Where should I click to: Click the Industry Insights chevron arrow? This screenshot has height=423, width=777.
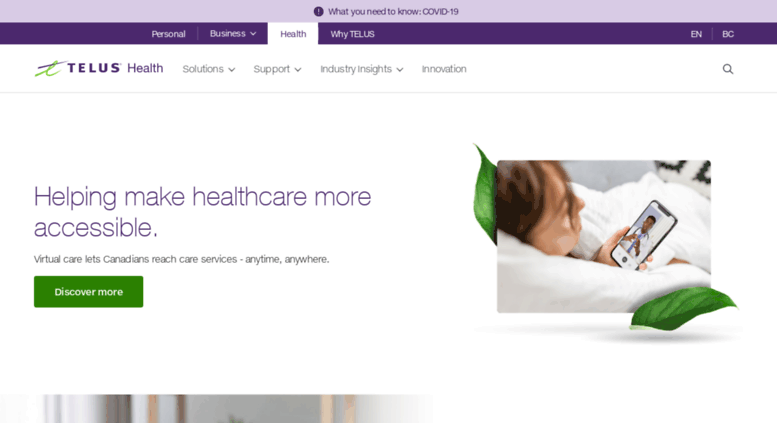[x=400, y=70]
